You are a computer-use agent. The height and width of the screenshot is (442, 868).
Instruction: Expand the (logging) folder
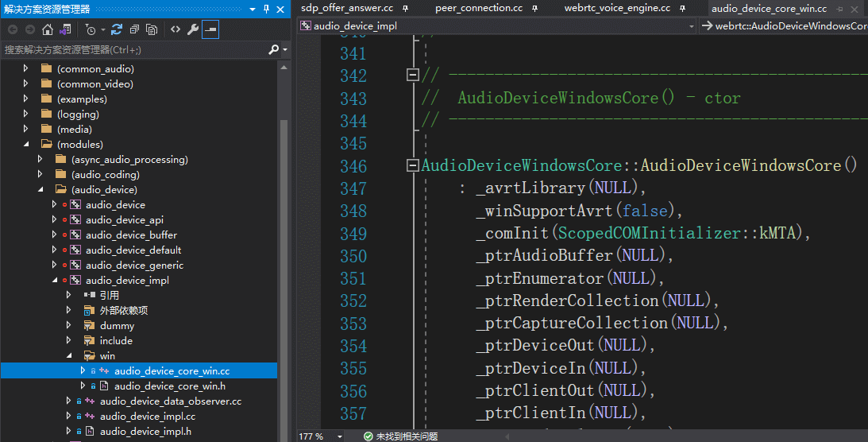coord(25,114)
